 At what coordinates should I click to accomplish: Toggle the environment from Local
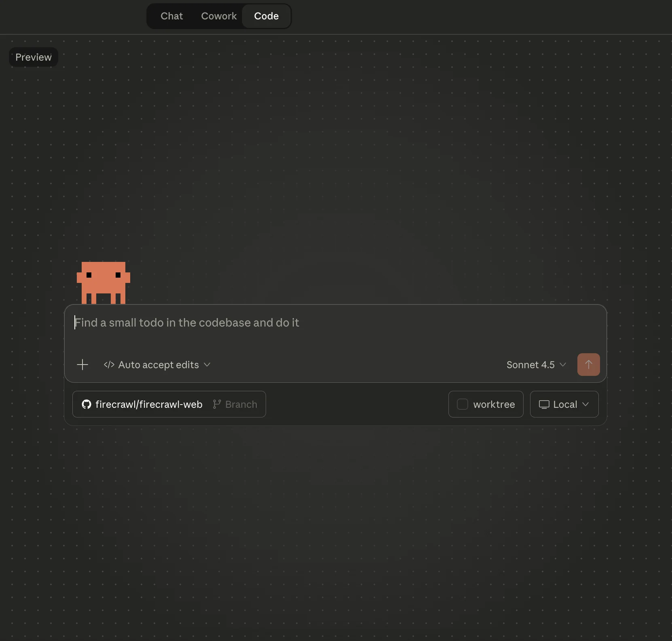[x=564, y=404]
